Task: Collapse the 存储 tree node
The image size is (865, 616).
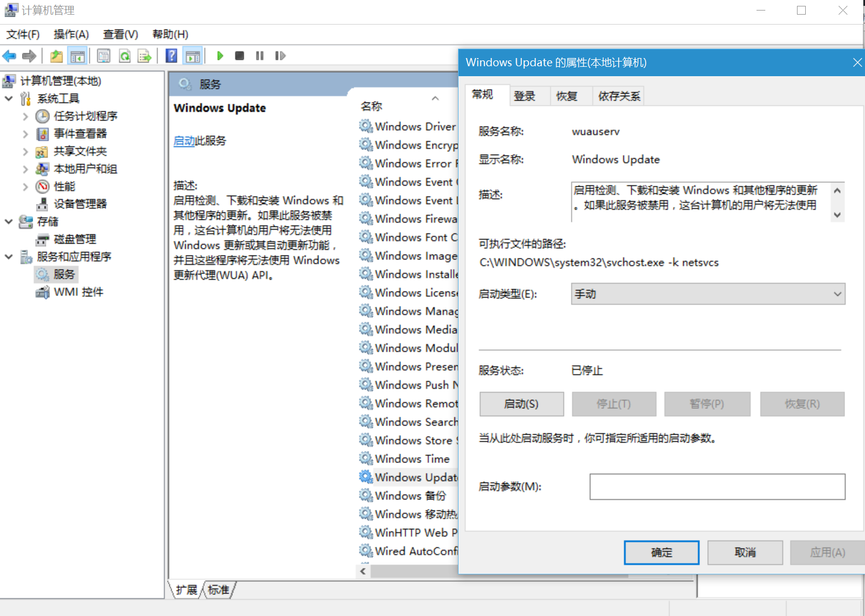Action: [9, 222]
